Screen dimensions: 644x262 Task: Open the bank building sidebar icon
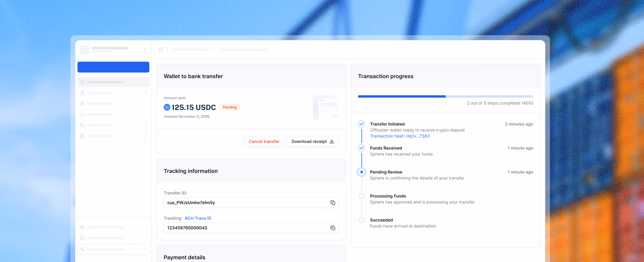pyautogui.click(x=82, y=93)
